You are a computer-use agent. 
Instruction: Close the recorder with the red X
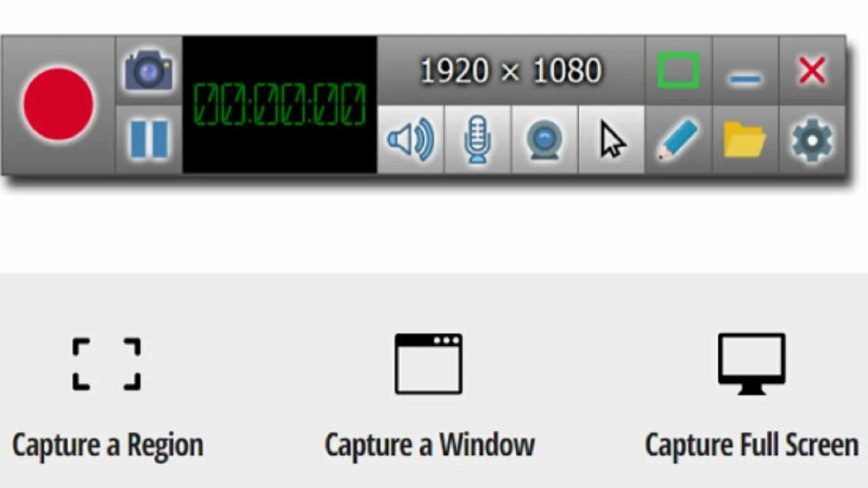[x=812, y=70]
